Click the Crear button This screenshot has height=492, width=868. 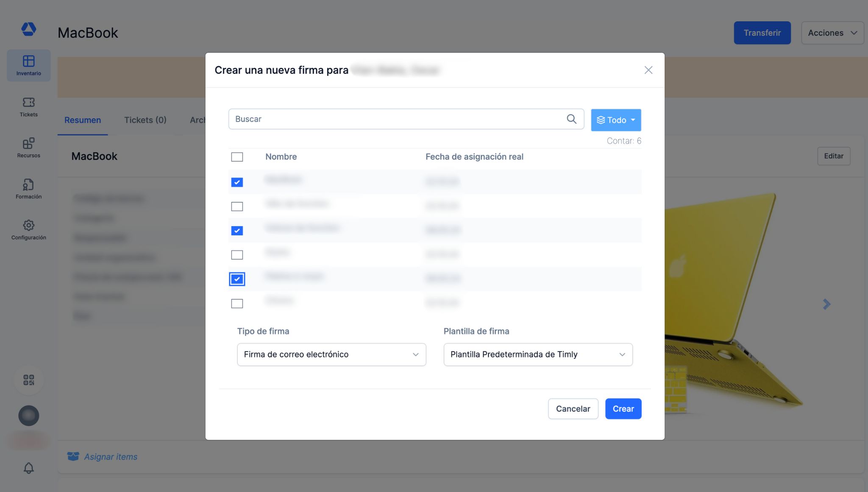623,409
